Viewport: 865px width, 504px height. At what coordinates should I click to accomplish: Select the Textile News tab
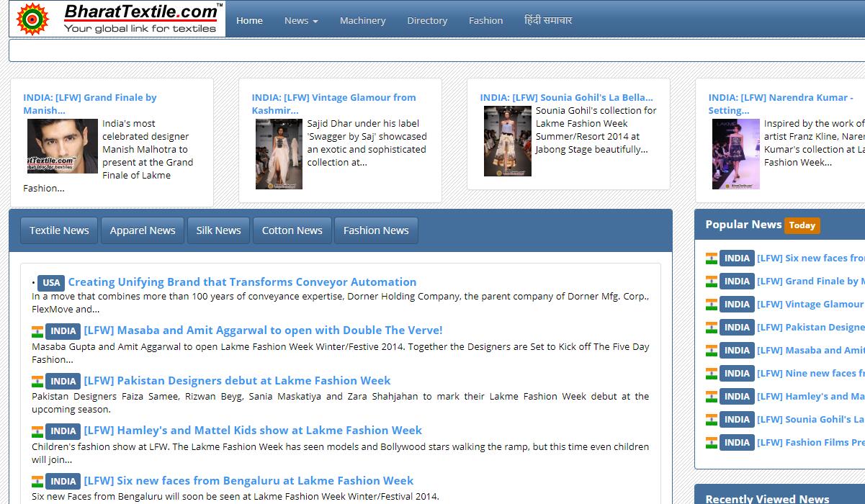tap(59, 230)
